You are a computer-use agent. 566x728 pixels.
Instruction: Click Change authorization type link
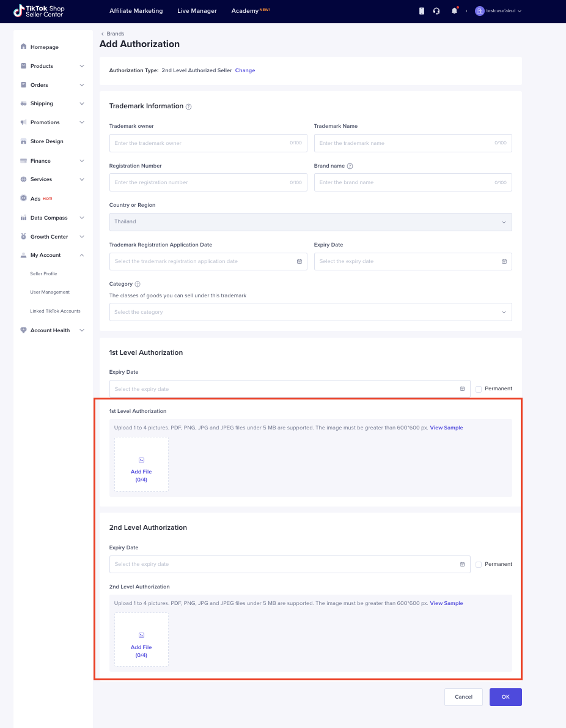[x=245, y=70]
